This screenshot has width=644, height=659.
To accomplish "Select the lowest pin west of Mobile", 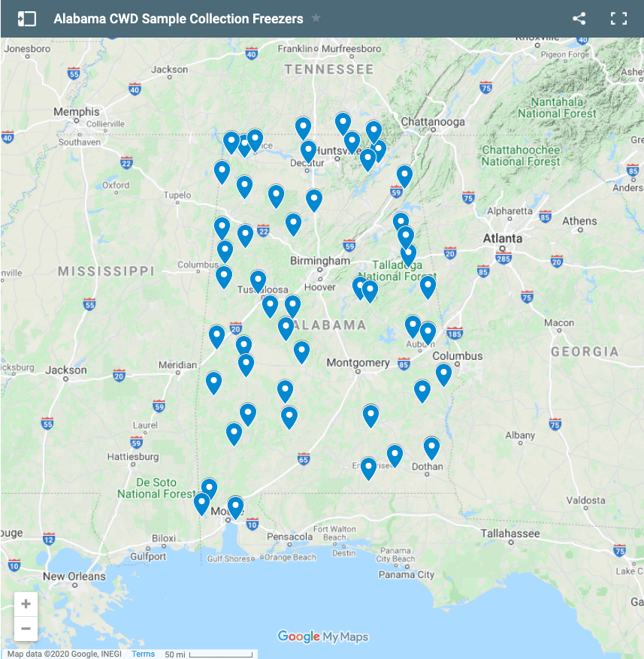I will pyautogui.click(x=201, y=502).
